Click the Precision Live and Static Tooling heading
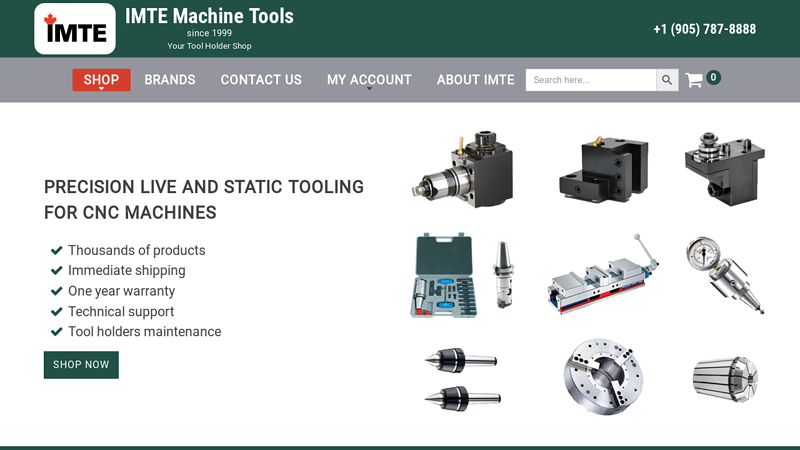Screen dimensions: 800x450 (204, 199)
